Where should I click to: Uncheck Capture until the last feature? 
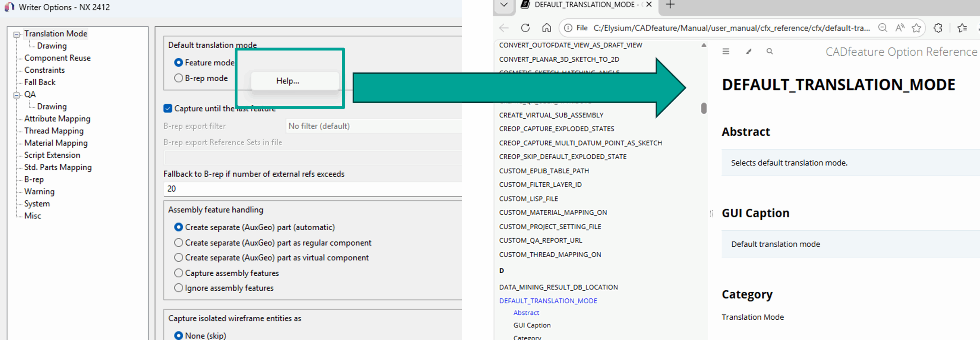(x=168, y=109)
